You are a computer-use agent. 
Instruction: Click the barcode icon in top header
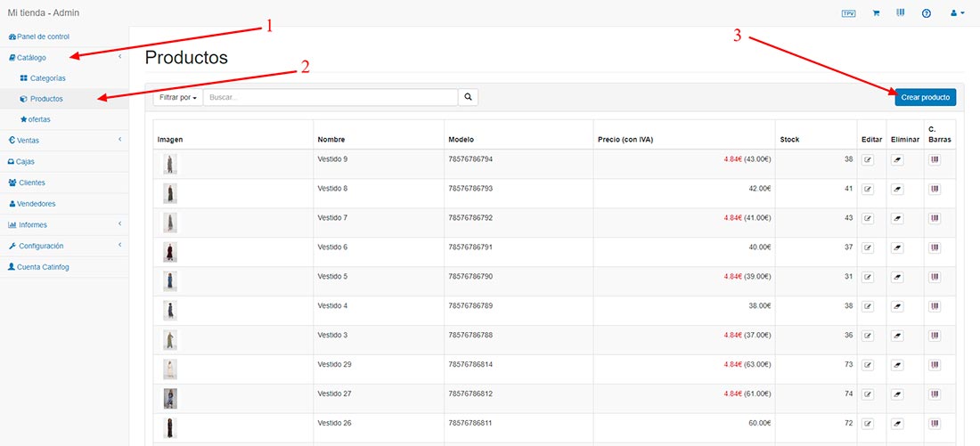(x=901, y=12)
